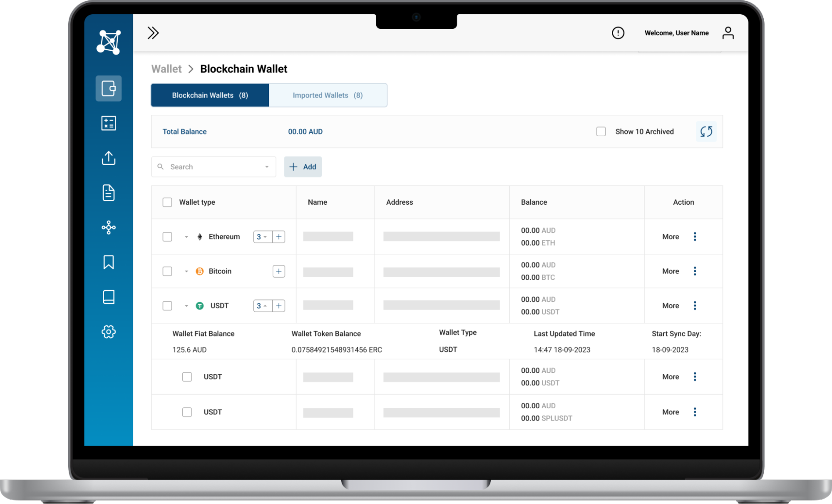The height and width of the screenshot is (504, 832).
Task: Check the Ethereum wallet row checkbox
Action: (168, 236)
